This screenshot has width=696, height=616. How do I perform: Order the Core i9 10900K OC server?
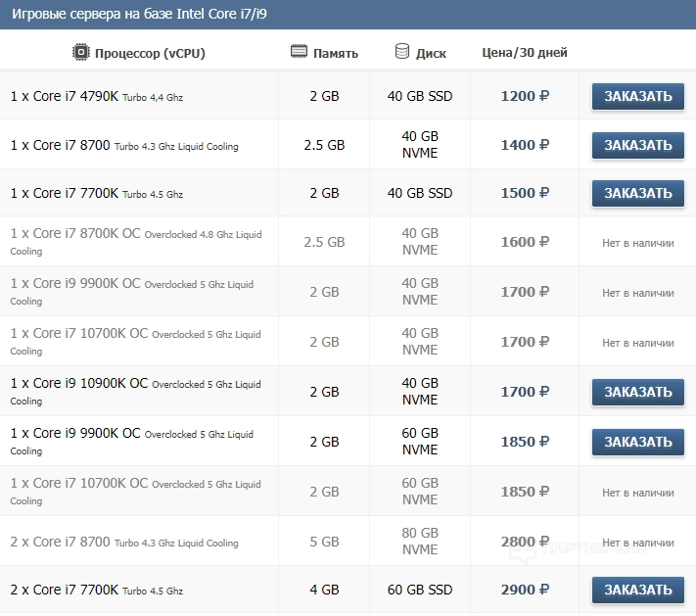pos(638,392)
